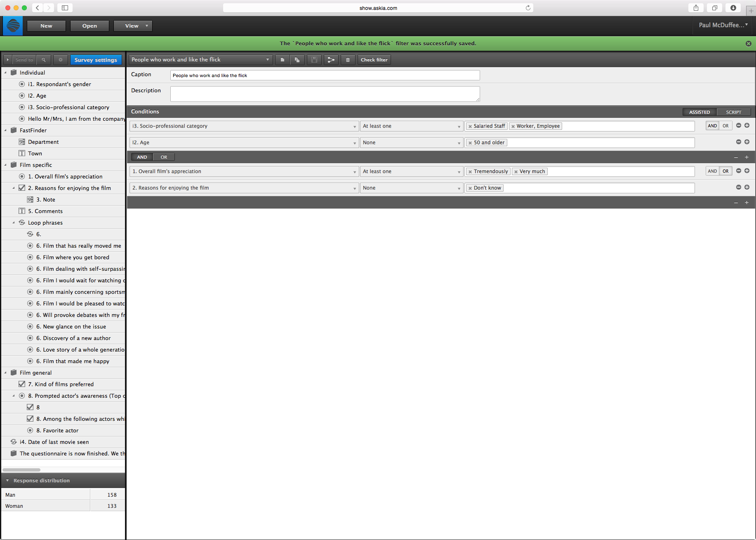Click the share filter icon
The height and width of the screenshot is (540, 756).
[331, 60]
